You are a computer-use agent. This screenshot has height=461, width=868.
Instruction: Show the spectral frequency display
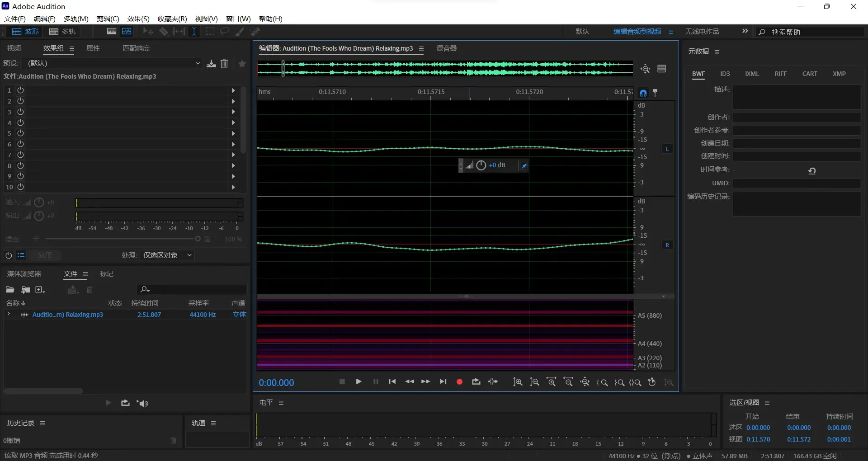112,32
